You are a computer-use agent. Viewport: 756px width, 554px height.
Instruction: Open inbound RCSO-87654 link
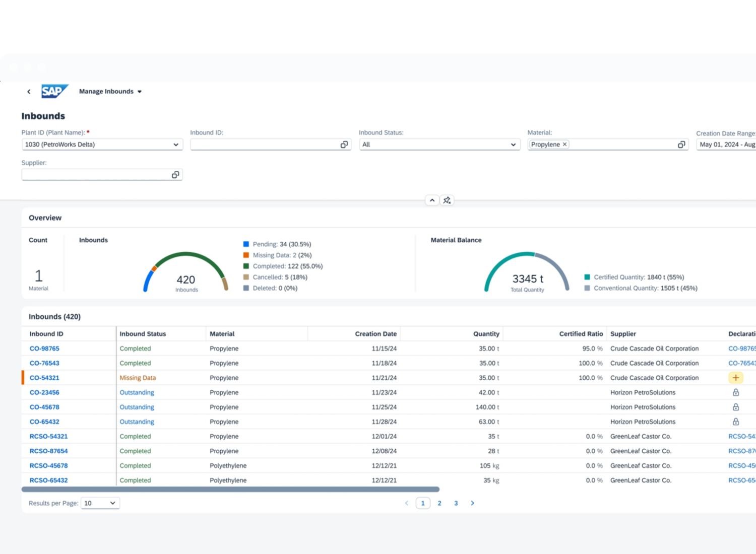(48, 451)
